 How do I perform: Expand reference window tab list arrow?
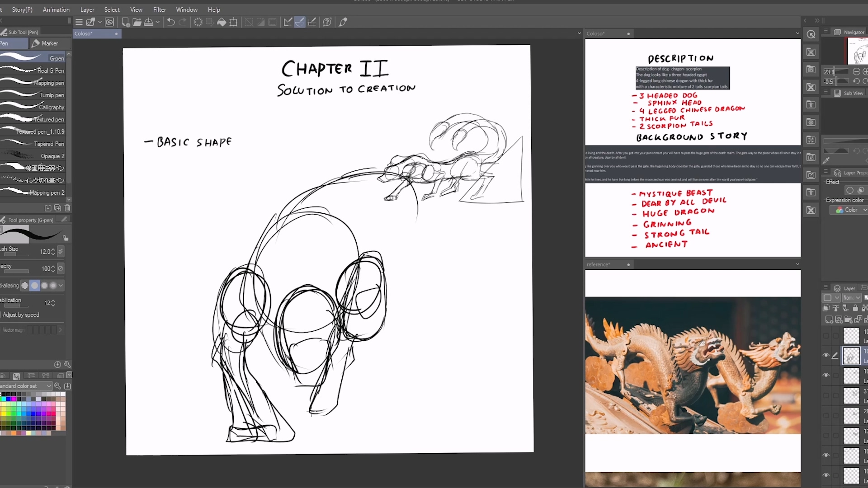[x=797, y=264]
